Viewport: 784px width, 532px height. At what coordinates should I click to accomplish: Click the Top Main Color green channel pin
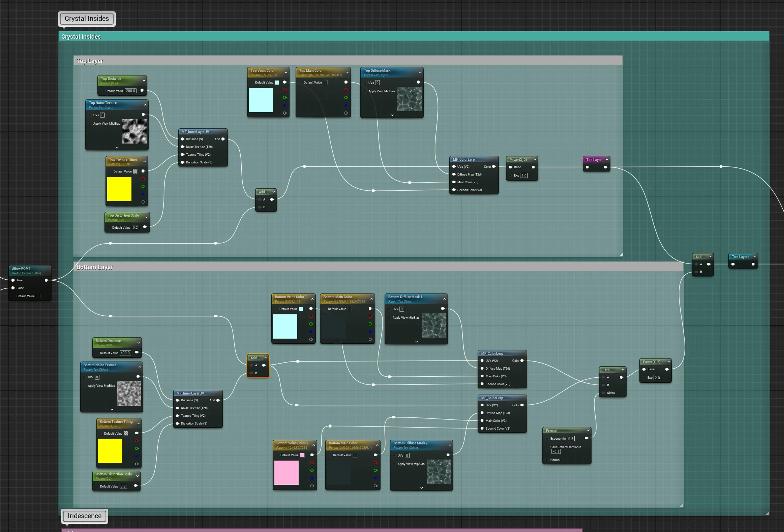pyautogui.click(x=346, y=98)
